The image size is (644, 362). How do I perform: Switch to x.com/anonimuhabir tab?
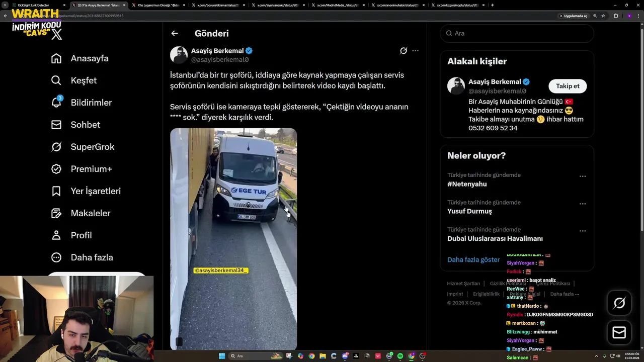(397, 5)
